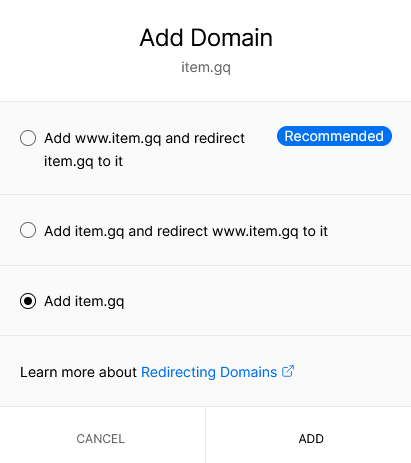The image size is (411, 463).
Task: Click the plain 'Add item.gq' option label
Action: [x=84, y=301]
